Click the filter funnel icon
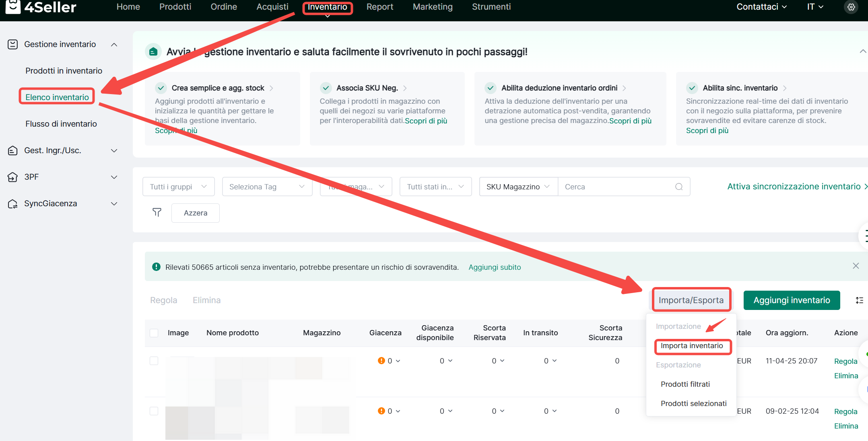The height and width of the screenshot is (441, 868). 157,212
